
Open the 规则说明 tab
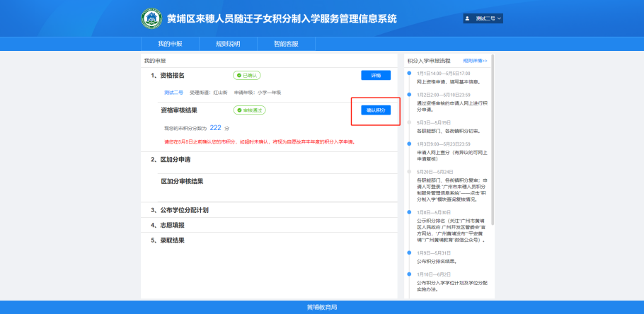coord(228,44)
